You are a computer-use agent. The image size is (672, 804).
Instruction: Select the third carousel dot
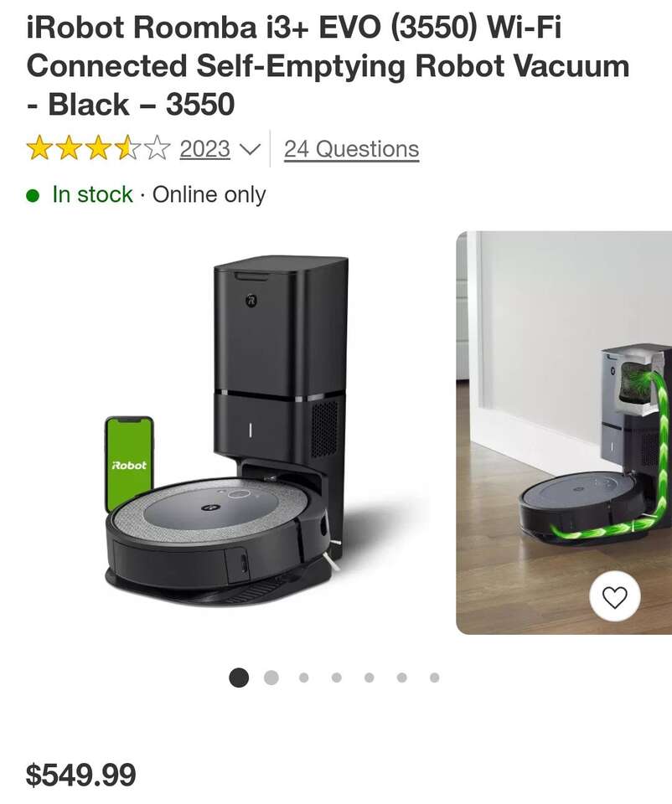pos(303,678)
